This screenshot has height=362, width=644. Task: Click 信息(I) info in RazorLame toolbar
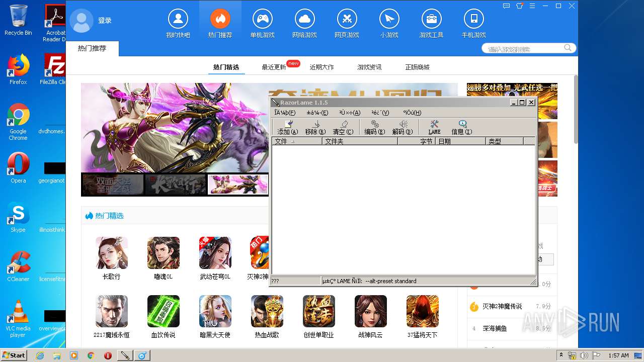coord(462,128)
